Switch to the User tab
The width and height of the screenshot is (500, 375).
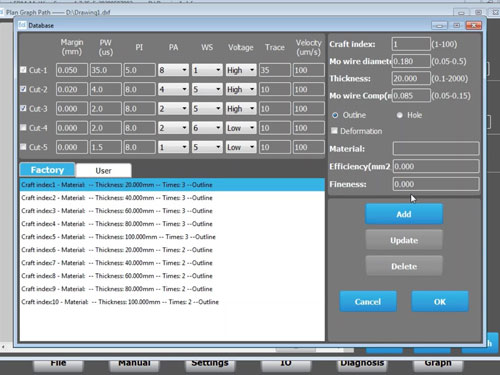click(103, 171)
